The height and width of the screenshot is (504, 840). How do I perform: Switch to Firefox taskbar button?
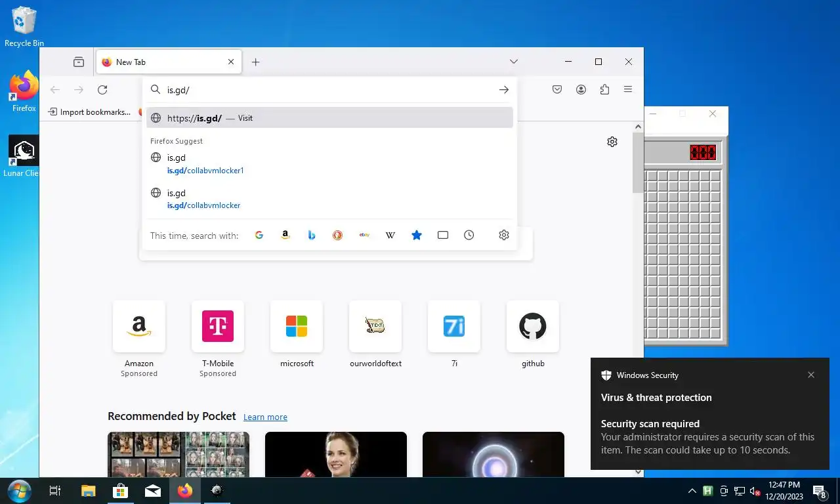[x=185, y=491]
